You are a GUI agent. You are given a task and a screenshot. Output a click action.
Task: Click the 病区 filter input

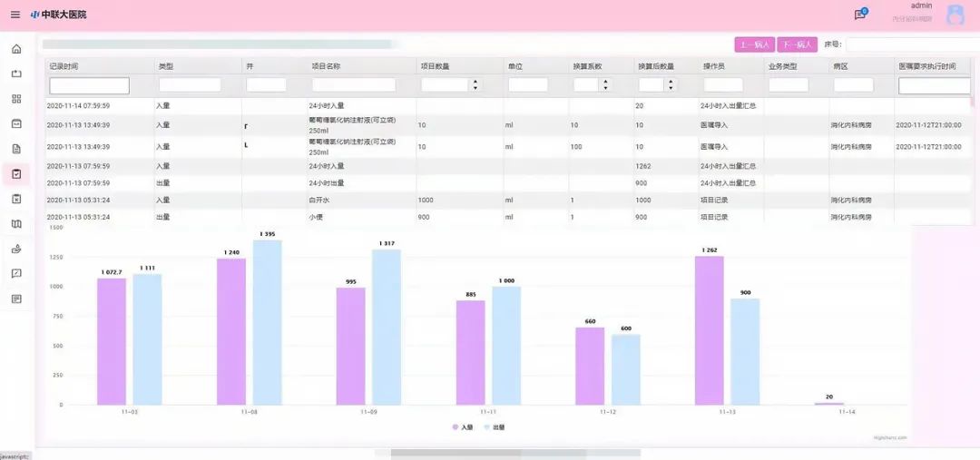[x=854, y=85]
